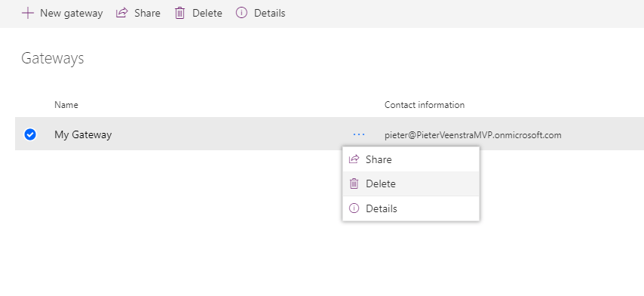Click the Share text in top toolbar
644x296 pixels.
[147, 13]
